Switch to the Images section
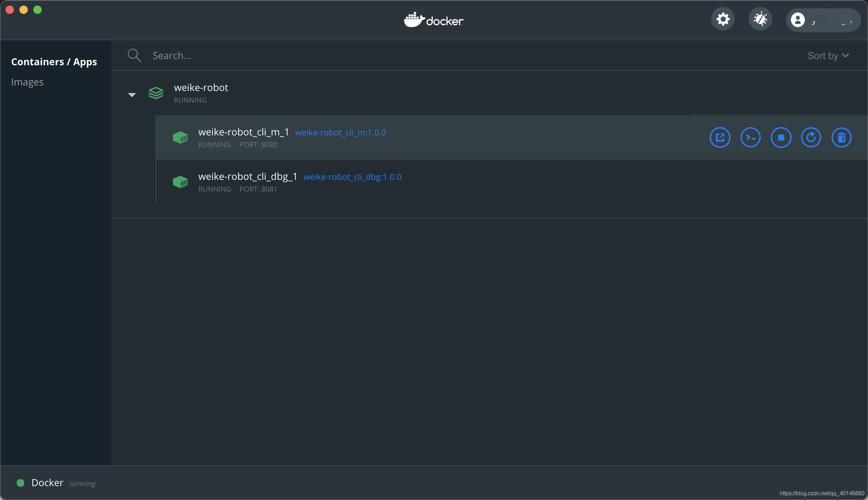The height and width of the screenshot is (500, 868). 27,82
